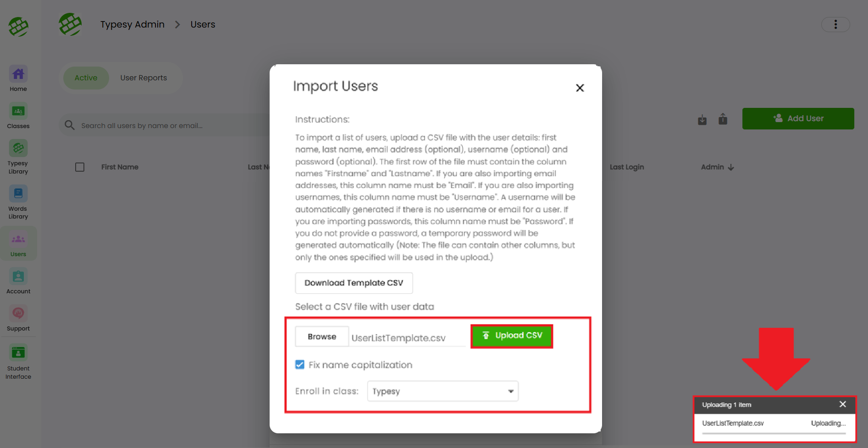Uncheck Fix name capitalization checkbox
Screen dimensions: 868x448
[x=300, y=365]
